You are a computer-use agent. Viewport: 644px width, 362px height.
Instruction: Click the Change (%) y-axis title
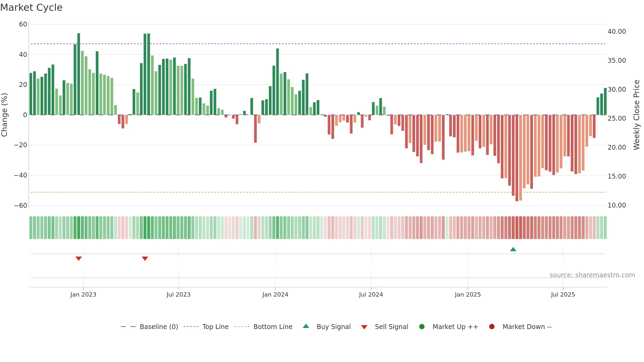point(4,115)
